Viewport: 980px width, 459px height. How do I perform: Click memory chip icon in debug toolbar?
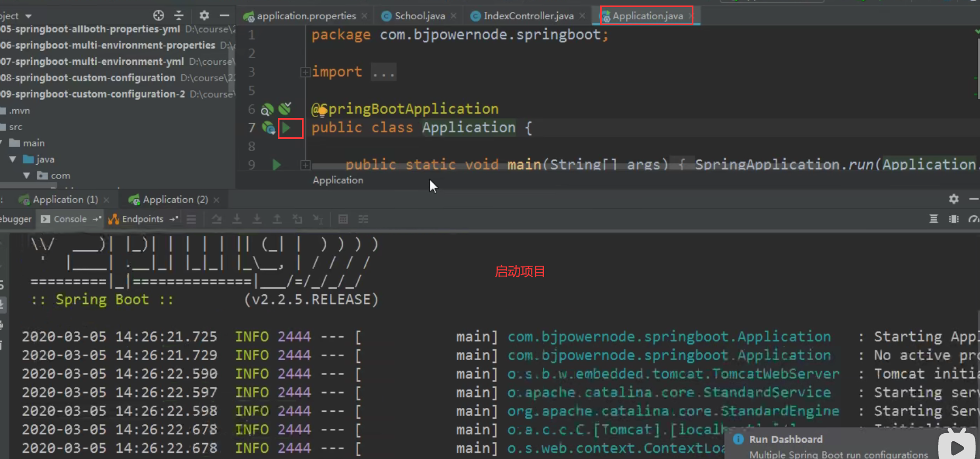click(954, 219)
